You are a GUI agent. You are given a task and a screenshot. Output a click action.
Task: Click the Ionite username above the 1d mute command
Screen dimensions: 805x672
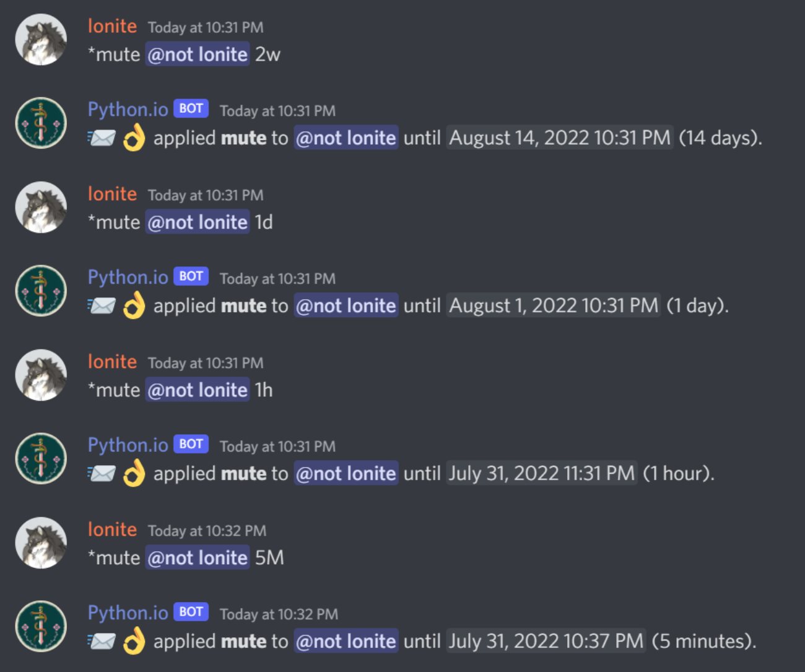pyautogui.click(x=112, y=194)
